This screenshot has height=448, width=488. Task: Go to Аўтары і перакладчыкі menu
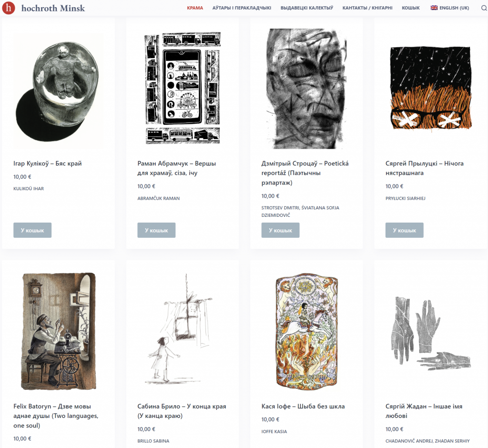point(242,8)
